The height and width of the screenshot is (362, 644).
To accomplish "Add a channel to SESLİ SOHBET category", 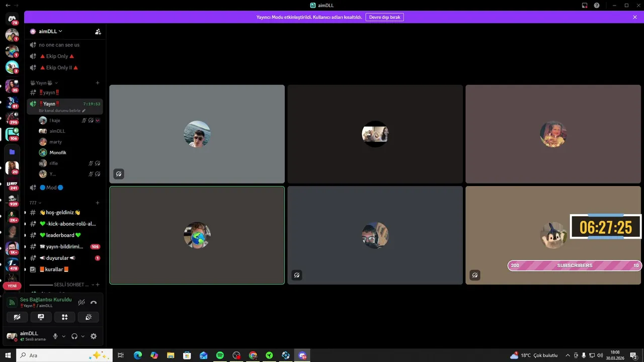I will (x=98, y=285).
